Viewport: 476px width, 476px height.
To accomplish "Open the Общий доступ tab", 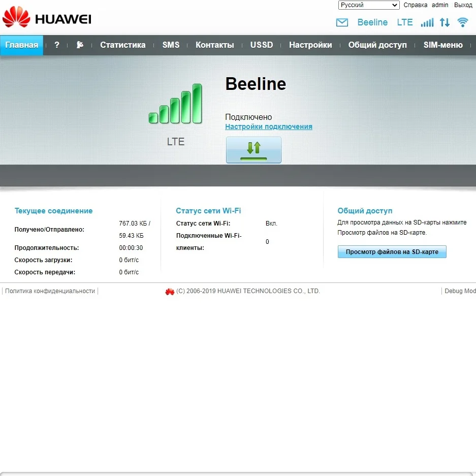I will tap(377, 45).
